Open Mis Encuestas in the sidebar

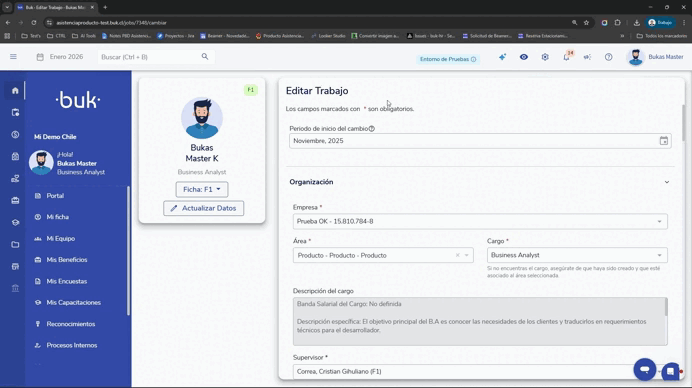[67, 281]
